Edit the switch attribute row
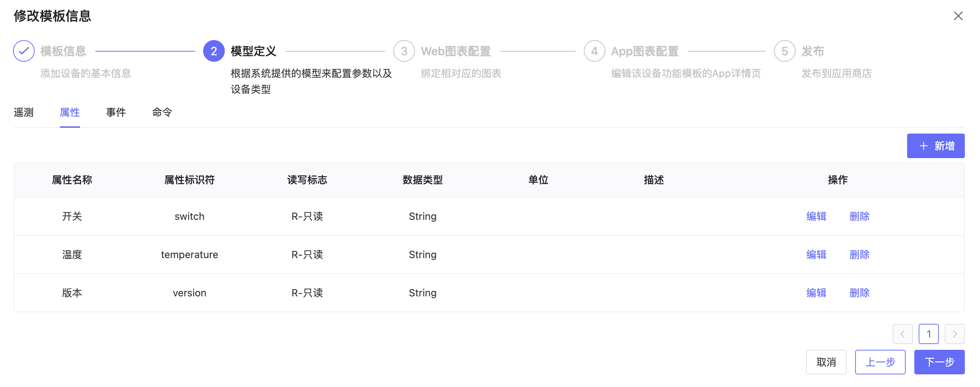The width and height of the screenshot is (980, 387). coord(816,216)
